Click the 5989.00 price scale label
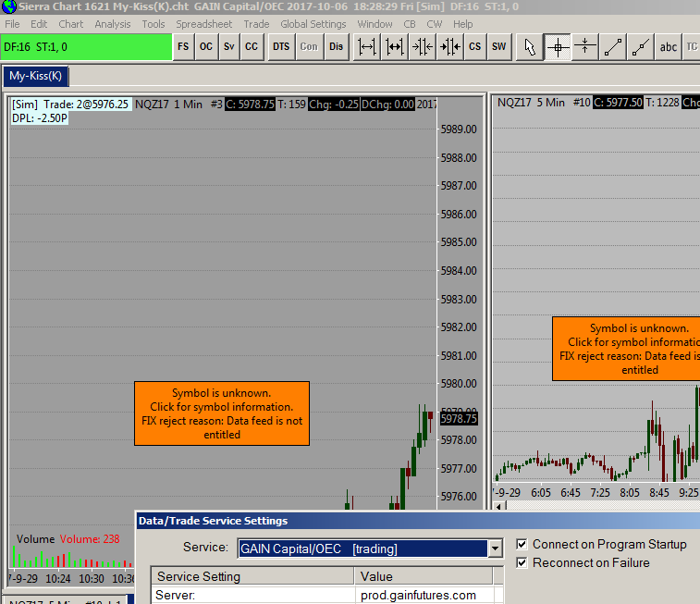Screen dimensions: 700x604 [x=459, y=129]
